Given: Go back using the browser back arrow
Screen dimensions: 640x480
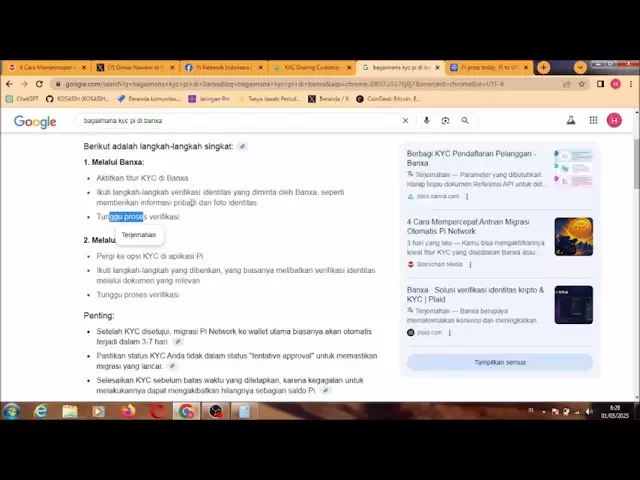Looking at the screenshot, I should [9, 84].
